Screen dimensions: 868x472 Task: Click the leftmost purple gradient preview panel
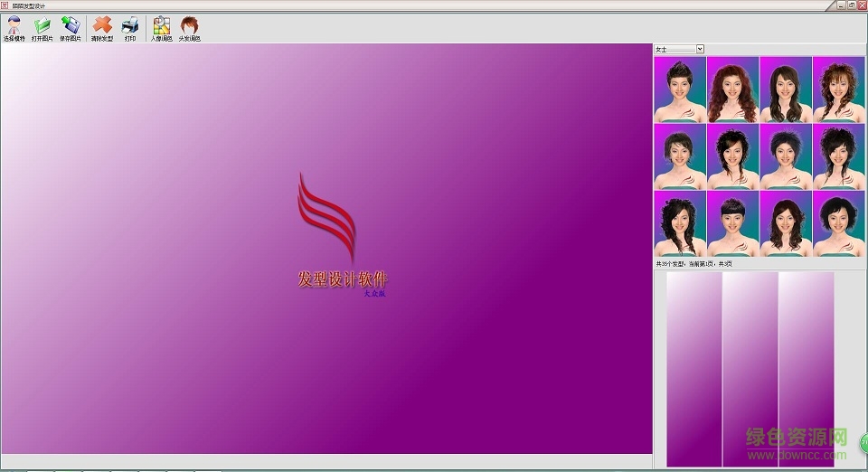coord(694,369)
